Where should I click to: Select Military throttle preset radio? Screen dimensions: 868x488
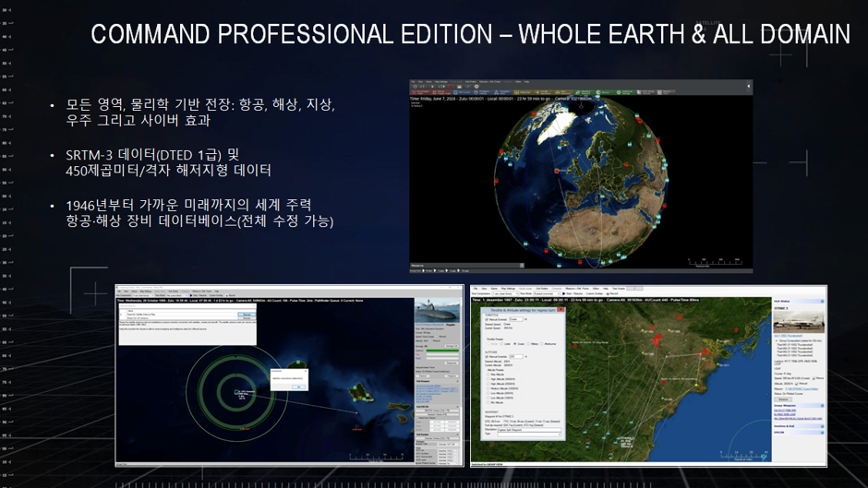coord(528,343)
